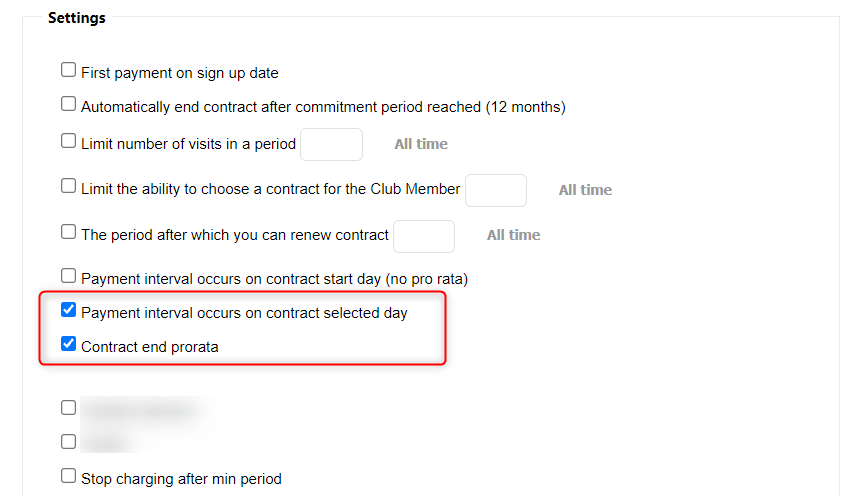
Task: Enable payment interval on contract start day checkbox
Action: (x=68, y=275)
